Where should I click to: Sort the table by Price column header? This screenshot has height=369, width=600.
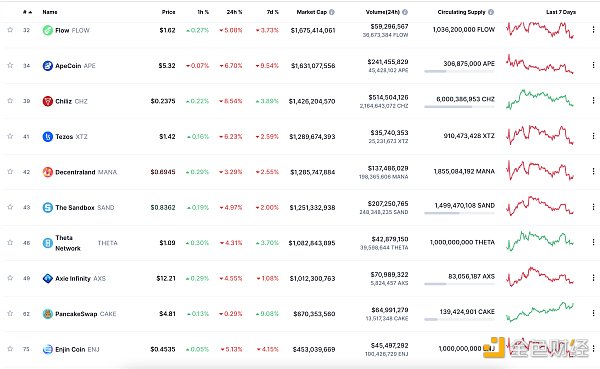point(168,12)
